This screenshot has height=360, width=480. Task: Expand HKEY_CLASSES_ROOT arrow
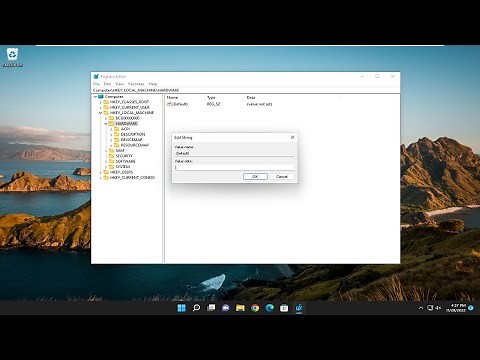pos(101,102)
